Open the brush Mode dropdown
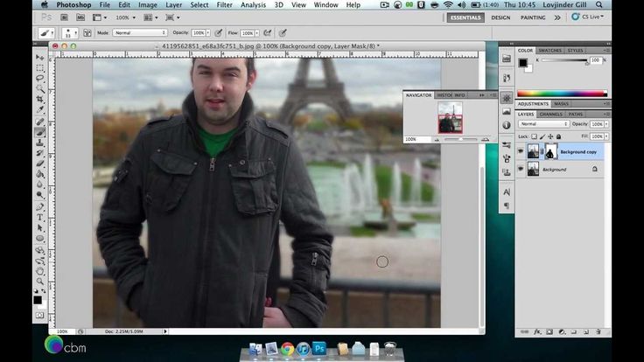Image resolution: width=644 pixels, height=362 pixels. tap(139, 32)
